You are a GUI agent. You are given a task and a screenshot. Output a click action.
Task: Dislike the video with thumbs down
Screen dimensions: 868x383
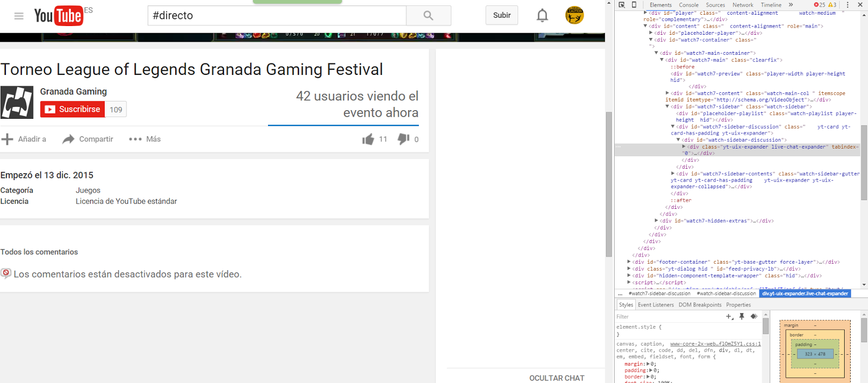403,139
